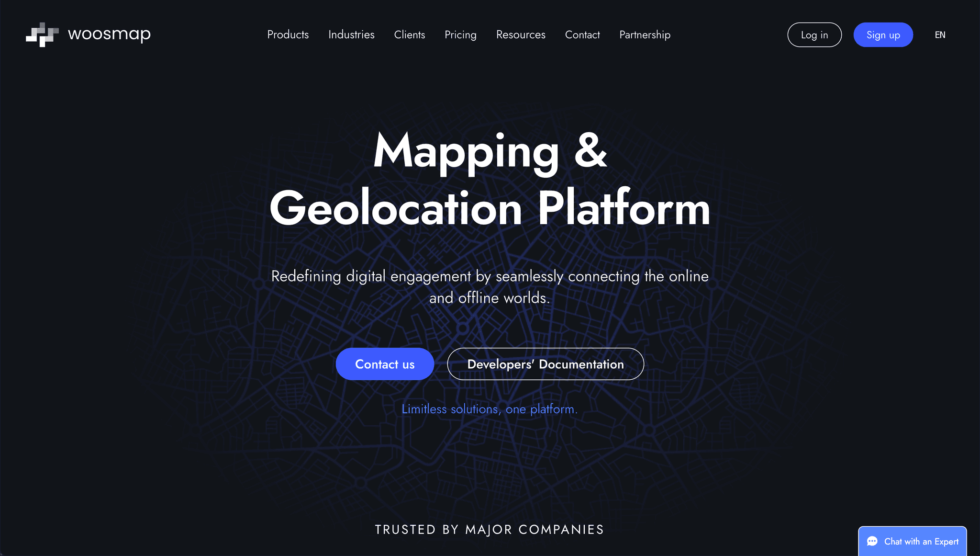Click the Contact us button

click(384, 364)
